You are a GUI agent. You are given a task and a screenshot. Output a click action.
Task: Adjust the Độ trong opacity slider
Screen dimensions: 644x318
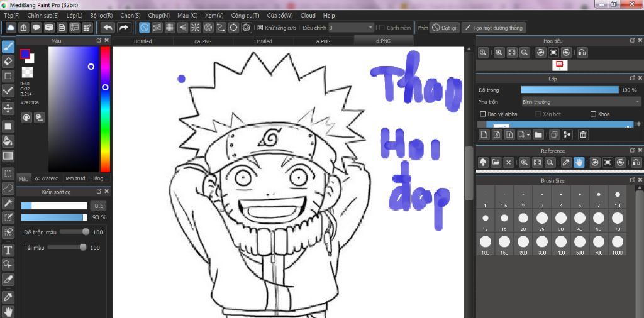coord(570,90)
